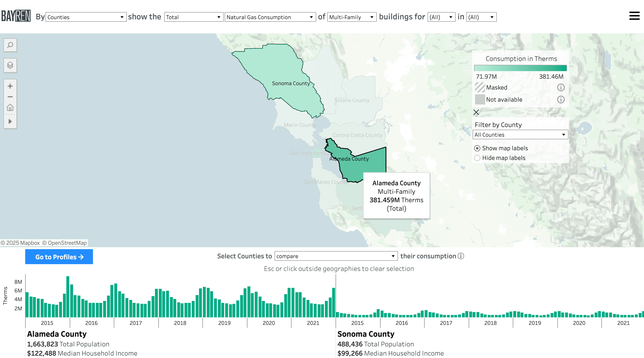This screenshot has width=644, height=358.
Task: Click $122,488 Median Household Income text
Action: pos(82,353)
